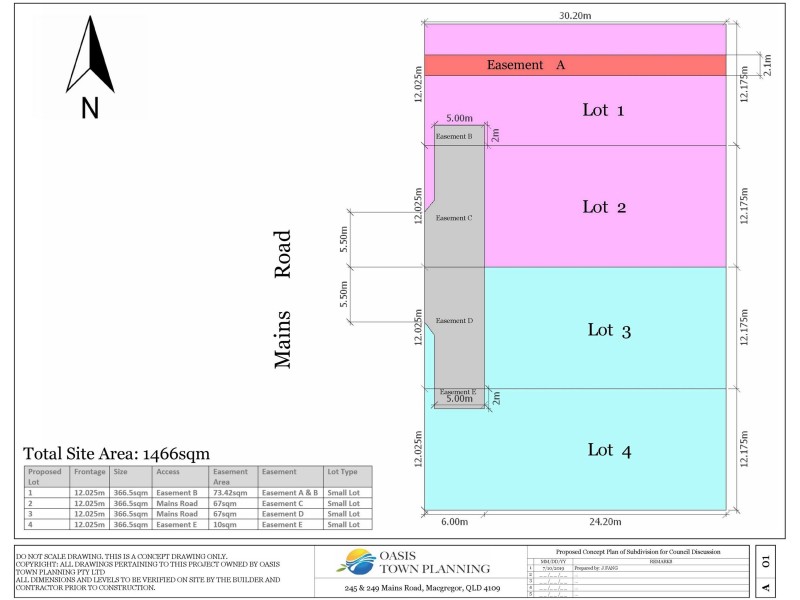This screenshot has width=800, height=600.
Task: Click the address text 245 & 249 Mains Road
Action: pyautogui.click(x=422, y=588)
